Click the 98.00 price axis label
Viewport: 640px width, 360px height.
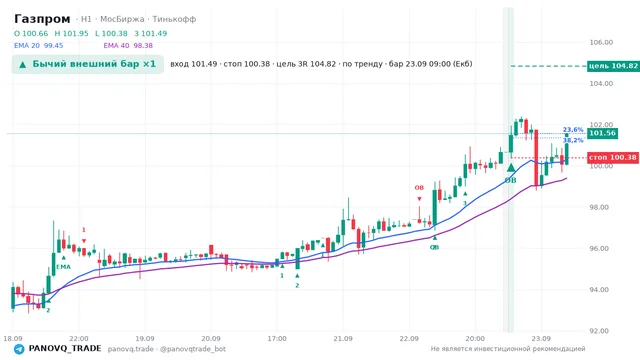[x=598, y=207]
